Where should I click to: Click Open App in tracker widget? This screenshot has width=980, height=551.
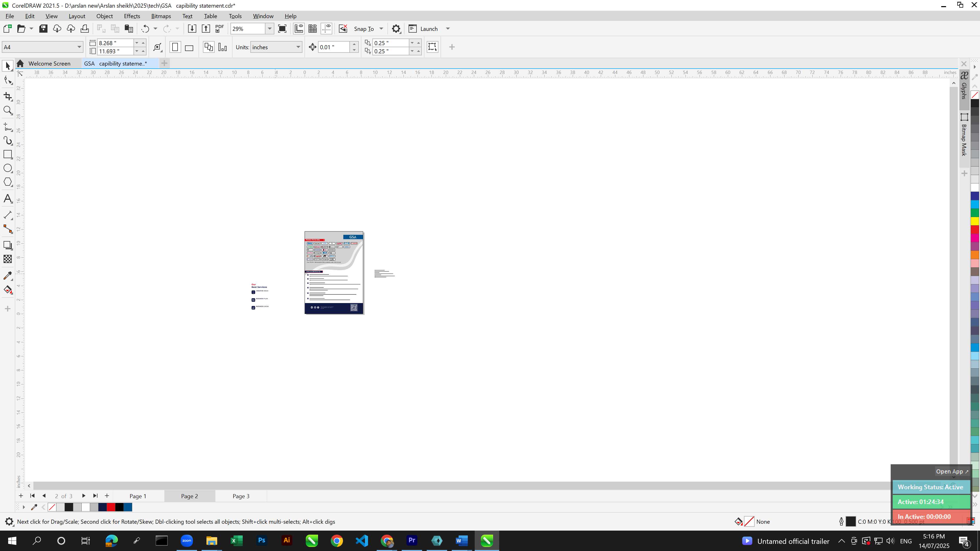click(952, 471)
